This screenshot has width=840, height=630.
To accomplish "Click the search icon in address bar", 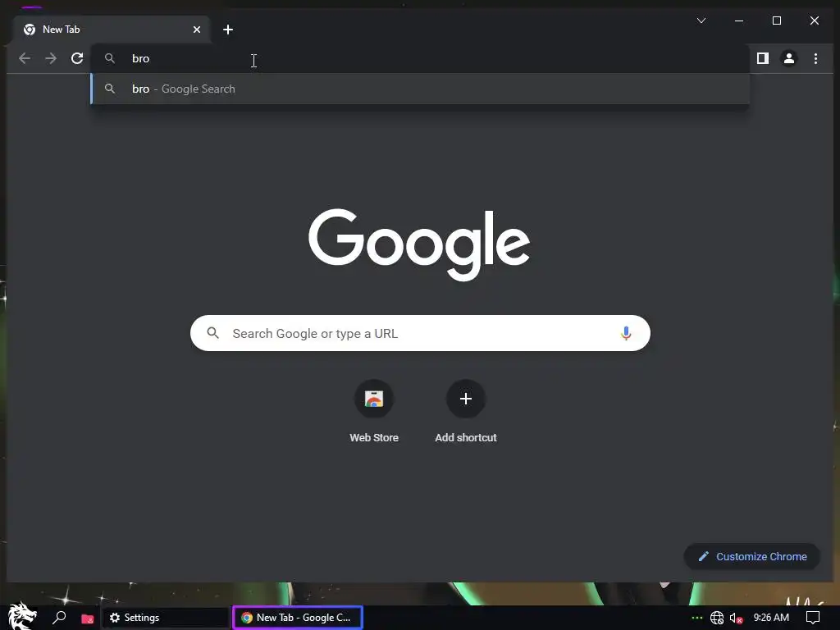I will point(110,58).
